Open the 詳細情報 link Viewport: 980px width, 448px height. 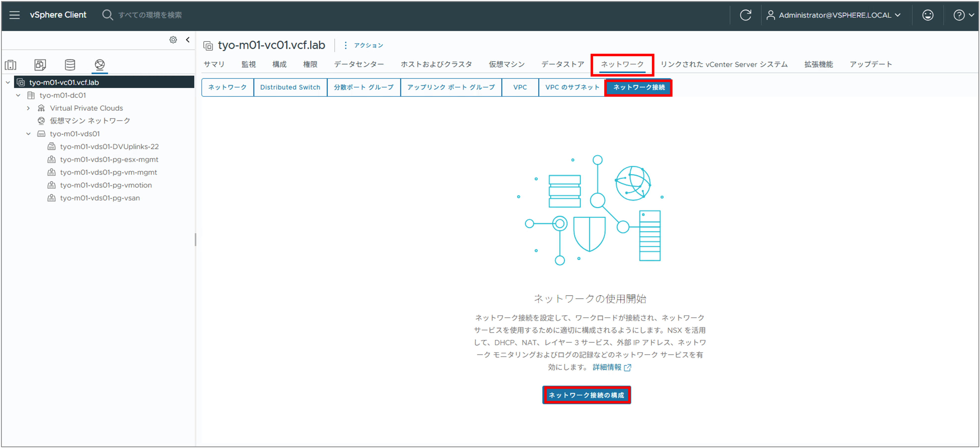pyautogui.click(x=607, y=367)
